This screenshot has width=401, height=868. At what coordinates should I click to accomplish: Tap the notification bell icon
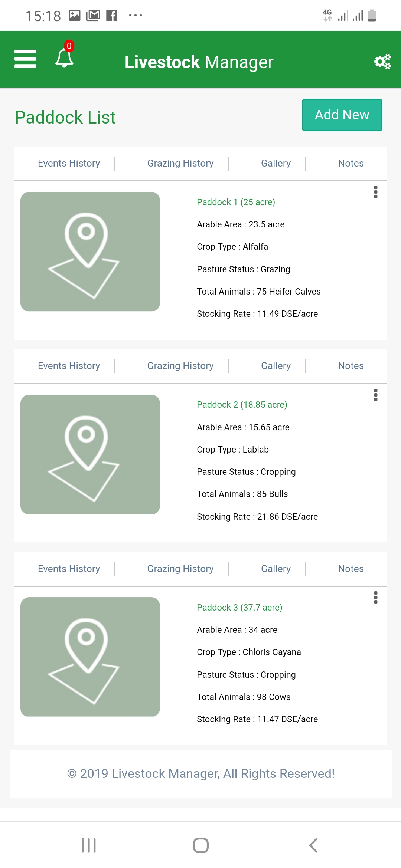[x=64, y=58]
